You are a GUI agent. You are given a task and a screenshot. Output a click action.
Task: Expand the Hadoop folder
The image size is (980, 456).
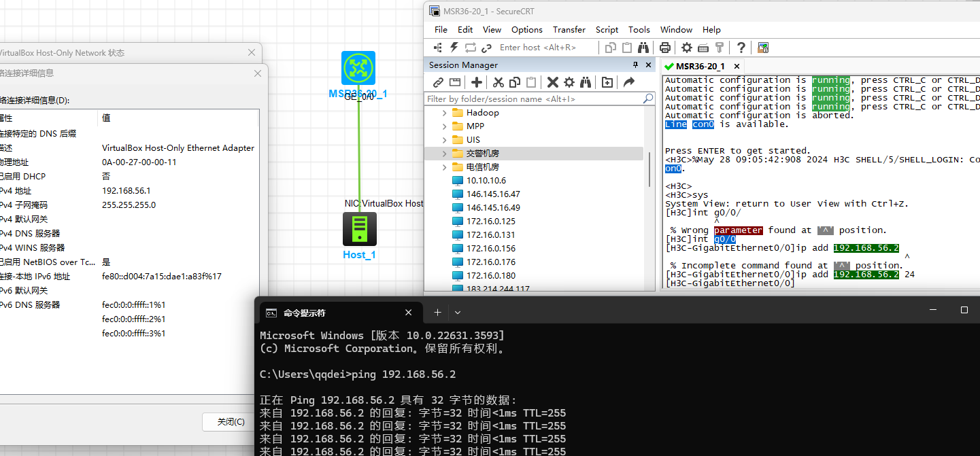click(x=445, y=113)
